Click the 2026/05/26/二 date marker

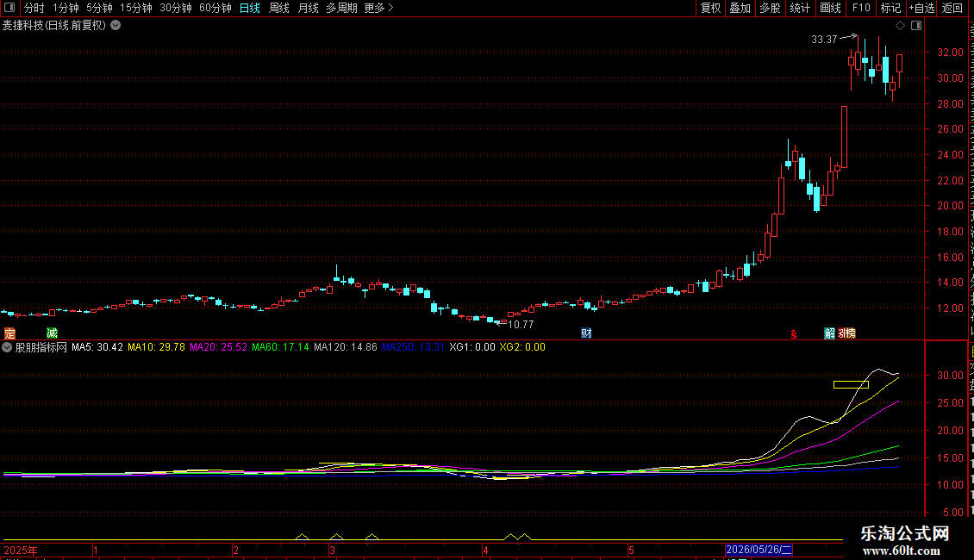click(x=759, y=550)
